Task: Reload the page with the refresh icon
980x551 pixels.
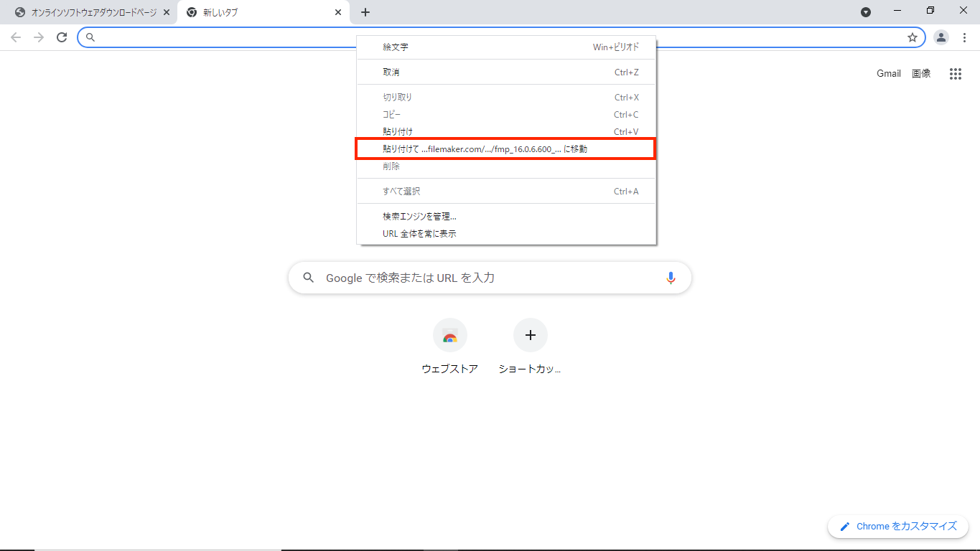Action: tap(62, 37)
